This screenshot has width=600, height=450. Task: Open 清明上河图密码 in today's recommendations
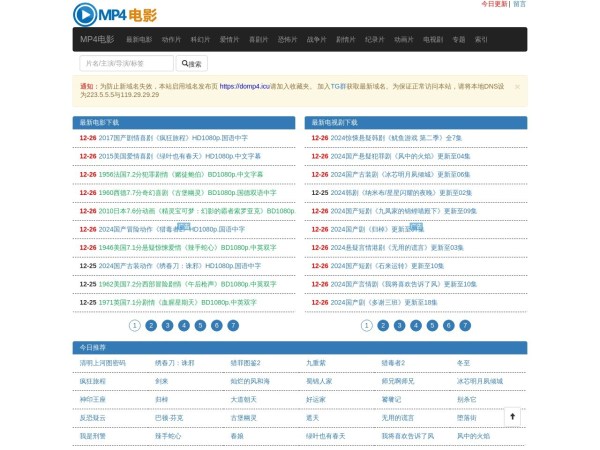[103, 363]
